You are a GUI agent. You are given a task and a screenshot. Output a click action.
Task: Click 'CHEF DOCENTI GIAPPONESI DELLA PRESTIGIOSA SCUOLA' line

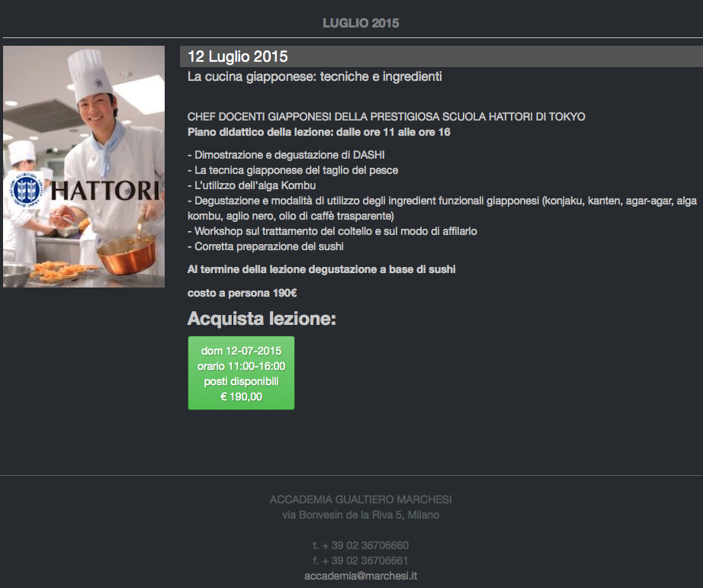(386, 117)
